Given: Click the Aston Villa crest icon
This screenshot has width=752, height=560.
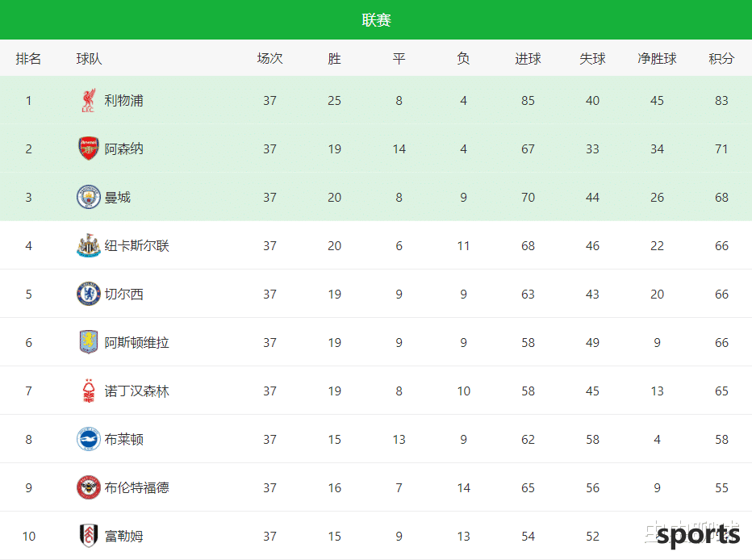Looking at the screenshot, I should point(88,342).
